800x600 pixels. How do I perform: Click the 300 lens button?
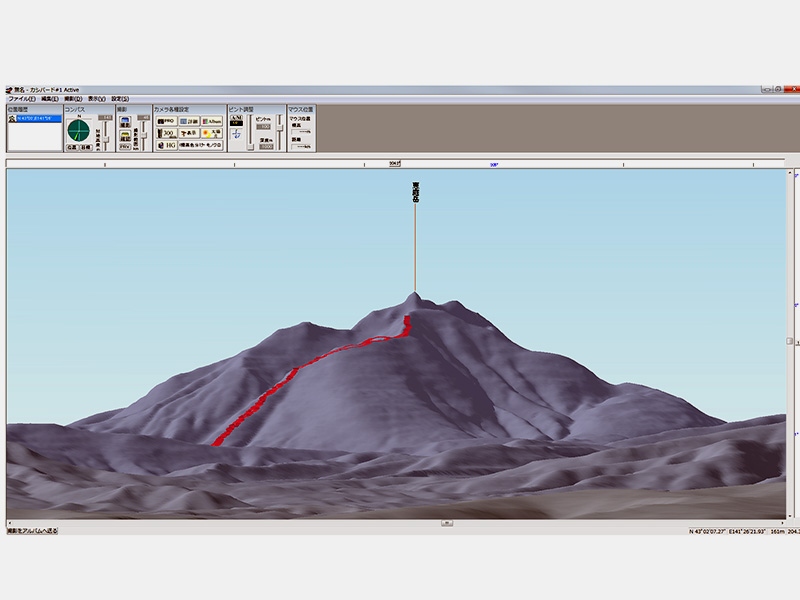165,132
